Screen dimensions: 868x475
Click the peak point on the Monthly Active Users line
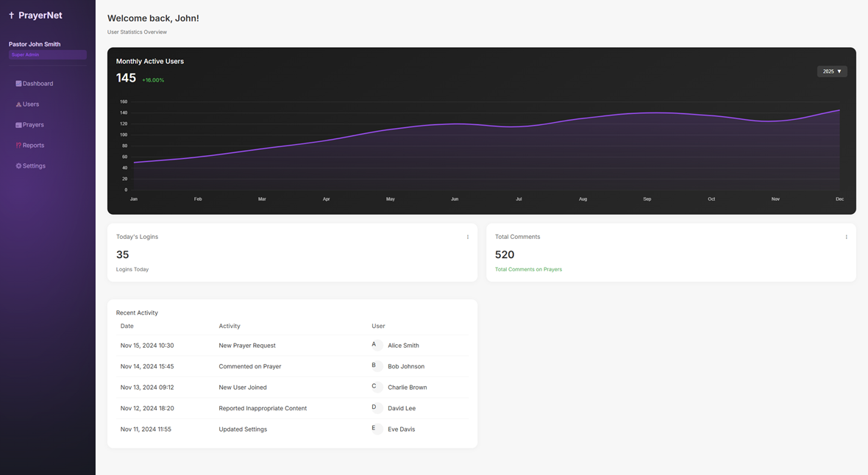(838, 110)
